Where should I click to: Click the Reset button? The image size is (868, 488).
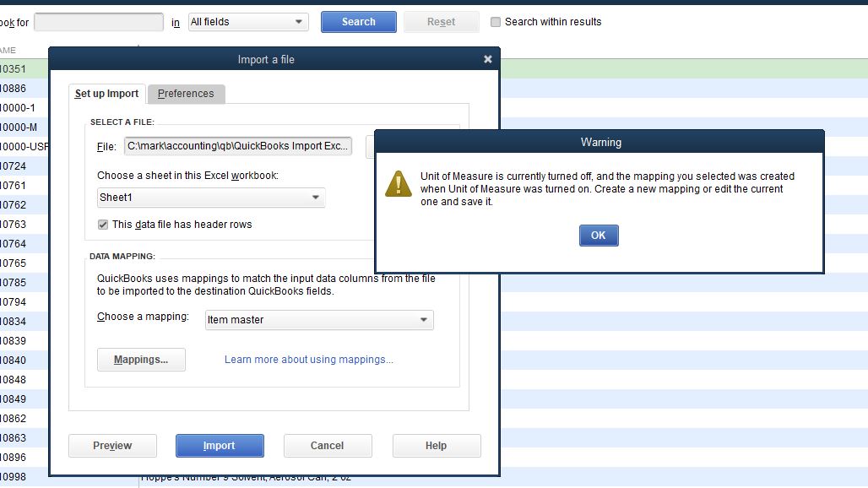[x=441, y=21]
